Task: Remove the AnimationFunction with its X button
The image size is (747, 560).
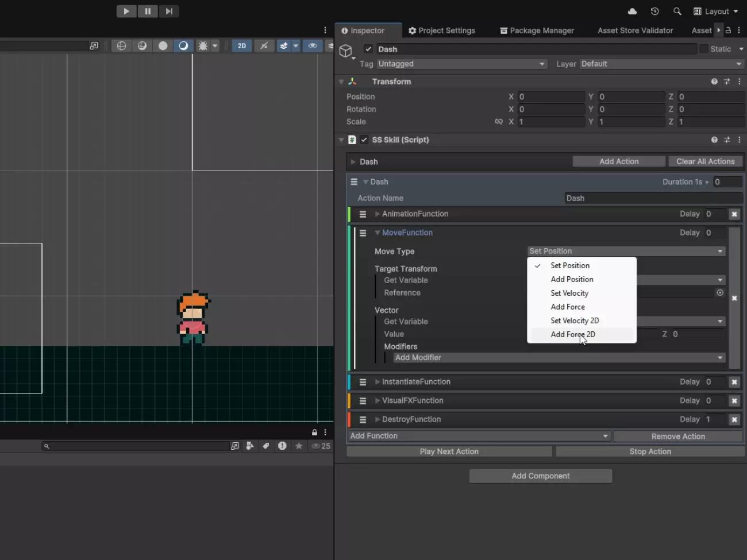Action: click(x=734, y=214)
